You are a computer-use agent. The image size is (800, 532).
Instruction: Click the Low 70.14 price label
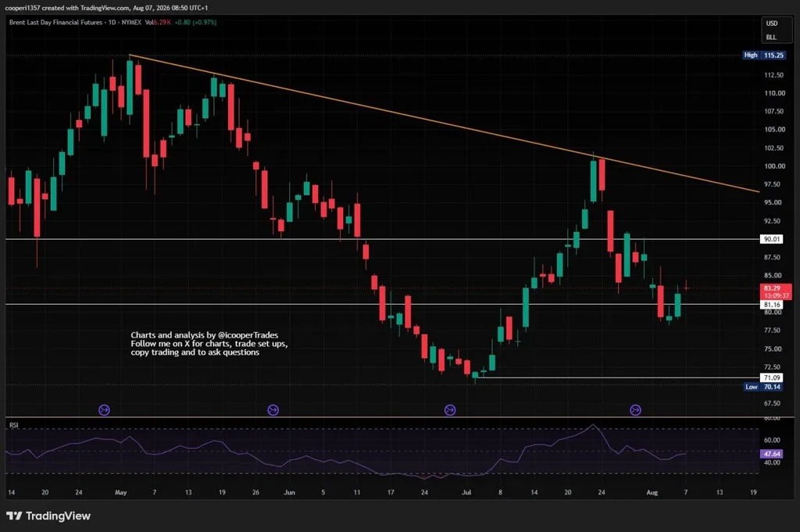click(763, 387)
